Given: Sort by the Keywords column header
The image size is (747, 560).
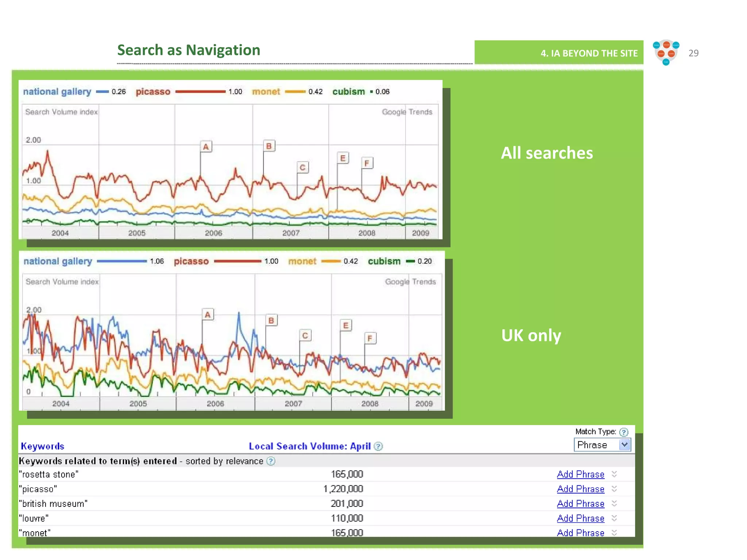Looking at the screenshot, I should pos(43,446).
